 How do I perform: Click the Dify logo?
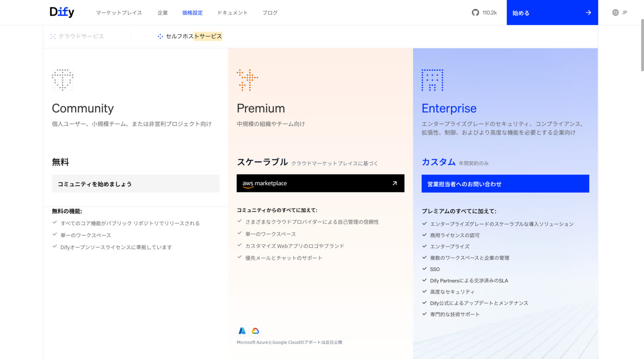[62, 12]
